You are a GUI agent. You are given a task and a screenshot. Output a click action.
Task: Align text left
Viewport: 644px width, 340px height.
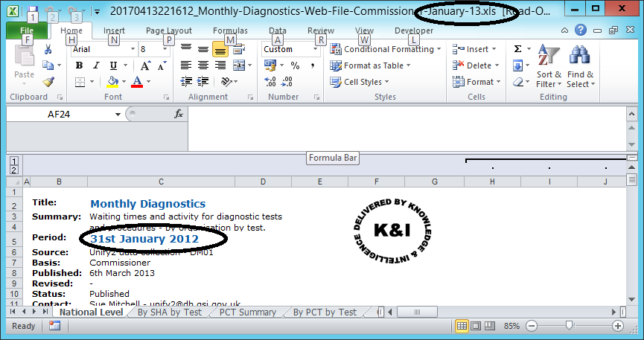(186, 65)
